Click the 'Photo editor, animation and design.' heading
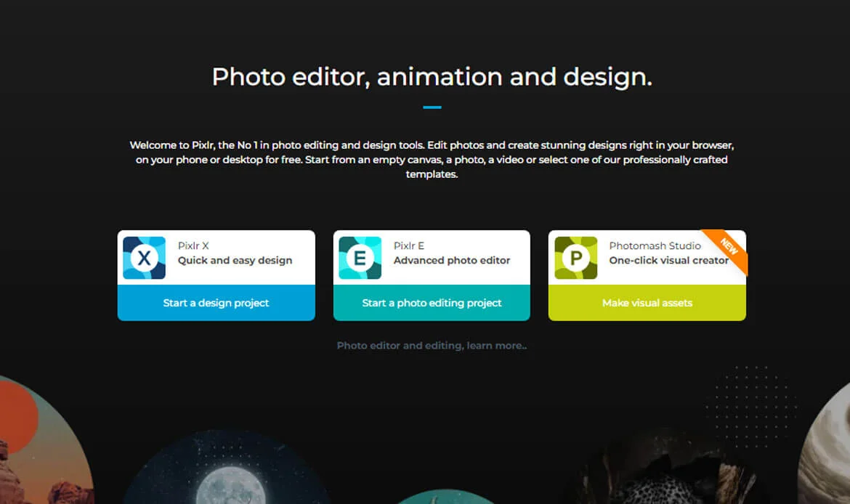The height and width of the screenshot is (504, 850). pos(432,77)
